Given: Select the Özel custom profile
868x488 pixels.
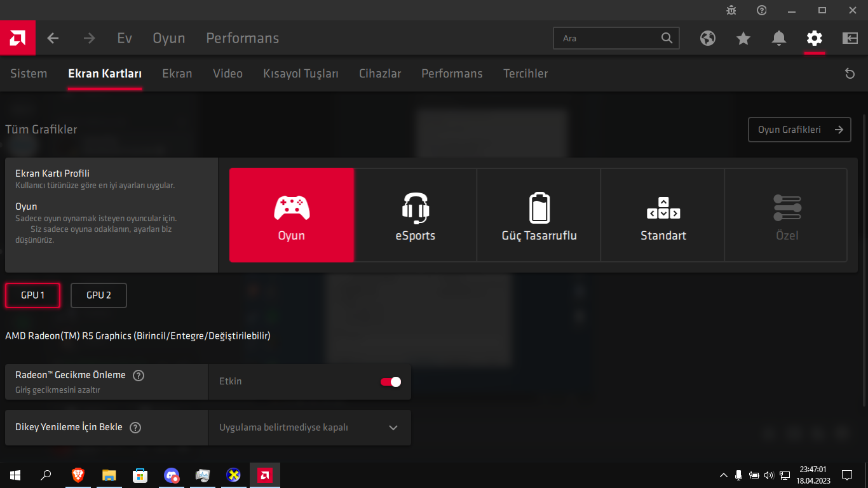Looking at the screenshot, I should coord(787,215).
